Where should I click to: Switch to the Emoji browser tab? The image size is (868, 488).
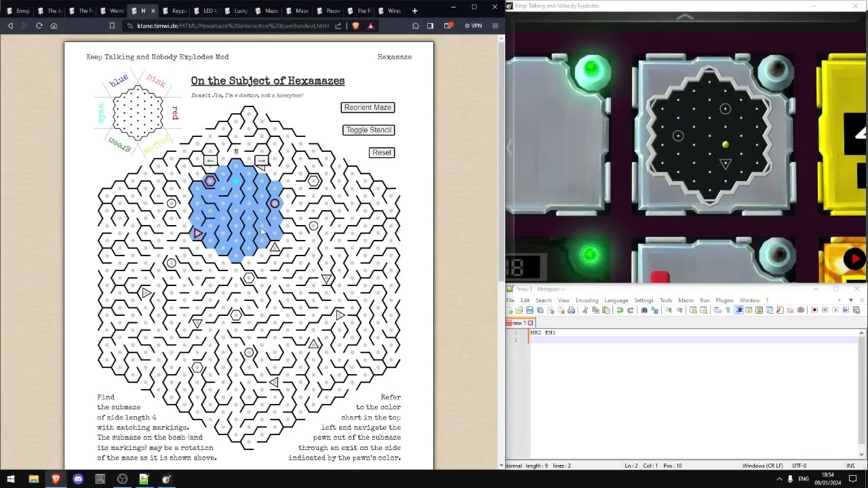(x=18, y=11)
